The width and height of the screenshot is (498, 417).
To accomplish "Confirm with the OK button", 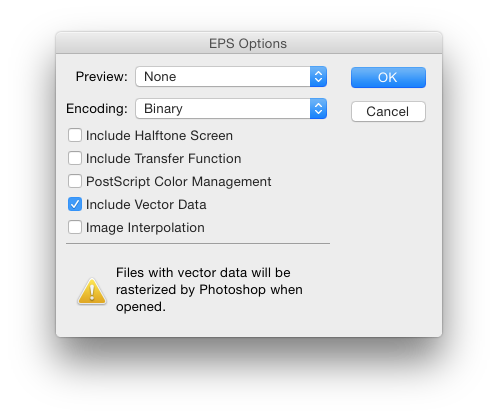I will pos(388,78).
